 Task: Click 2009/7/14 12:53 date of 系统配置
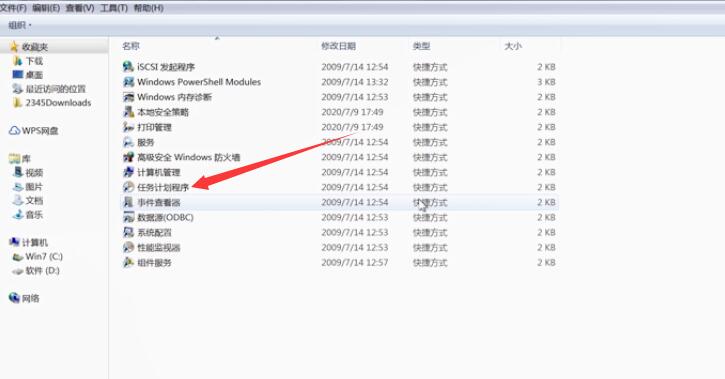(x=355, y=232)
